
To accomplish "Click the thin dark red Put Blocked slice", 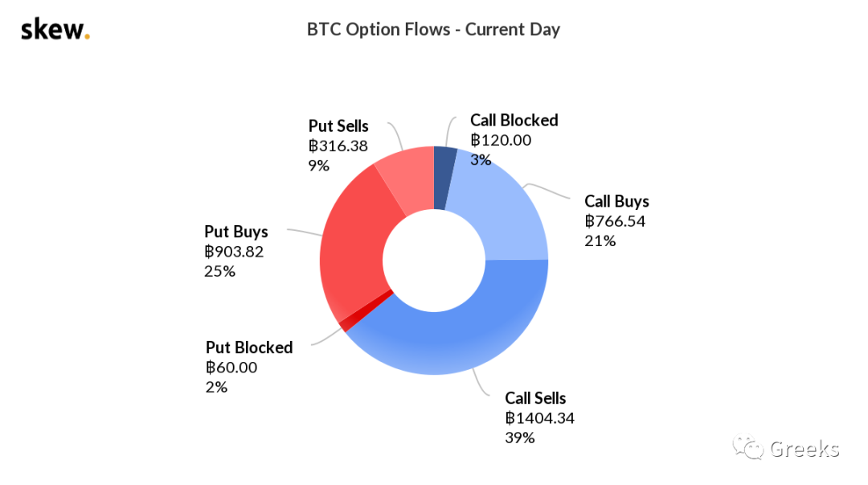I will 362,313.
